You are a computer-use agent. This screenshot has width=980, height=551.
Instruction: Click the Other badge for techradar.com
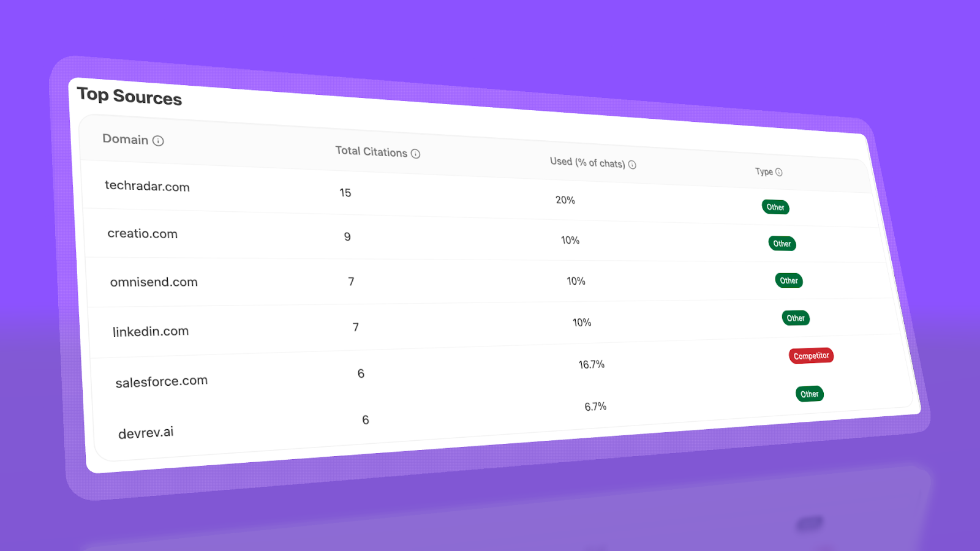pyautogui.click(x=775, y=207)
